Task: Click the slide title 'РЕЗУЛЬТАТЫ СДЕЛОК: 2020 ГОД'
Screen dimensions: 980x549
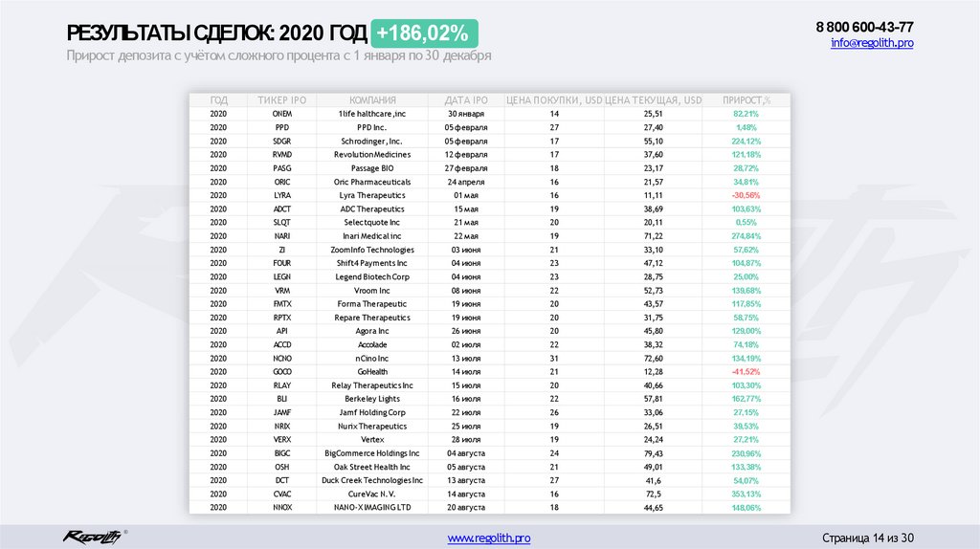Action: click(217, 33)
